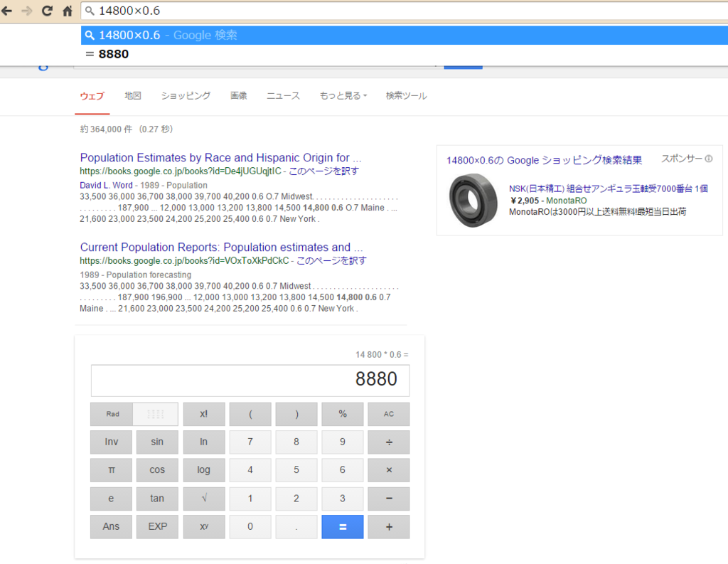Screen dimensions: 728x564
Task: Click the close parenthesis key
Action: tap(296, 414)
